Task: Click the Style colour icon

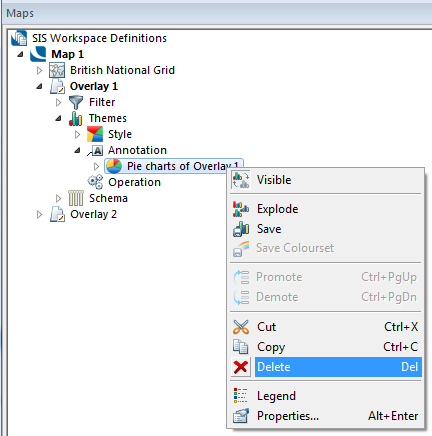Action: [x=95, y=134]
